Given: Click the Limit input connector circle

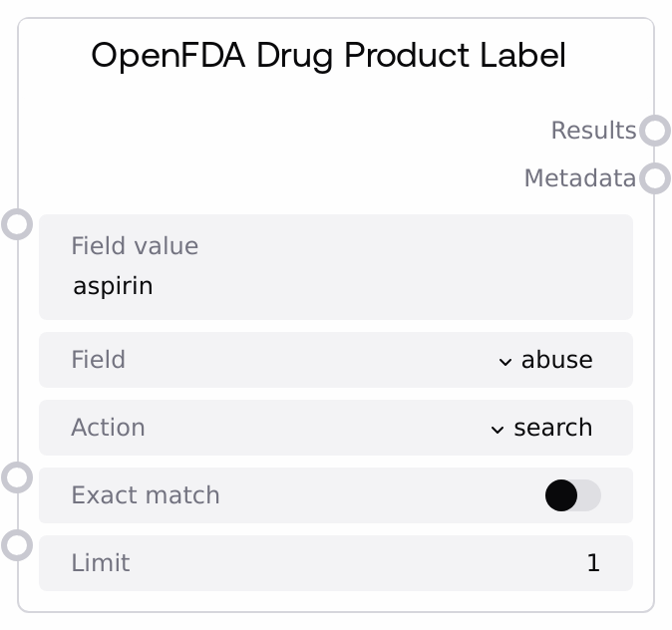Looking at the screenshot, I should point(18,545).
